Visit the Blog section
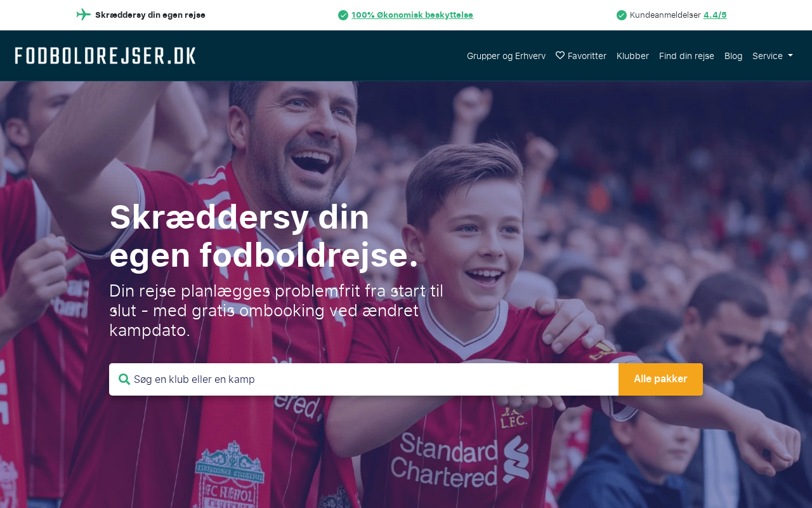 tap(733, 56)
